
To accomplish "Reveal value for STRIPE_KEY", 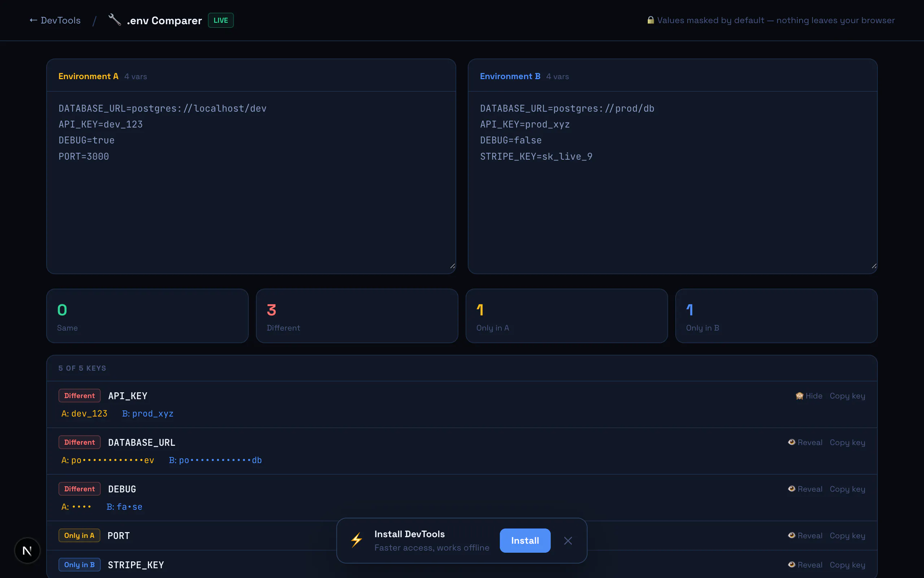I will tap(805, 565).
